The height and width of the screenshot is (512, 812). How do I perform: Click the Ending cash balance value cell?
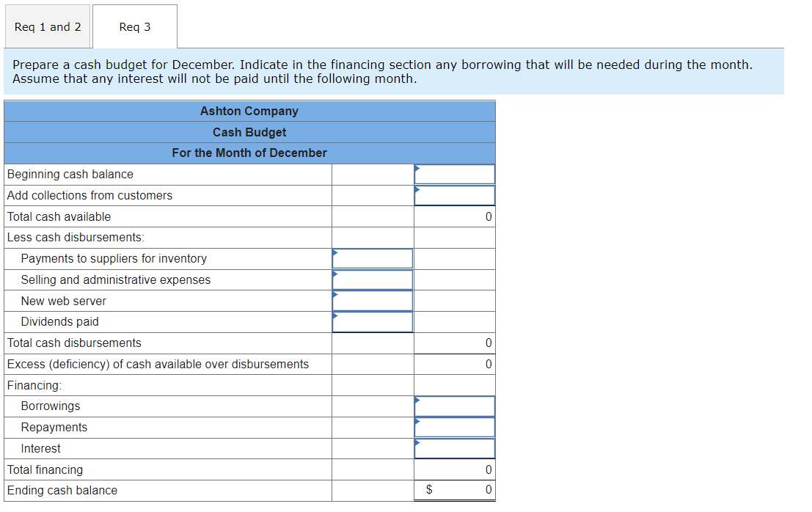[x=454, y=490]
